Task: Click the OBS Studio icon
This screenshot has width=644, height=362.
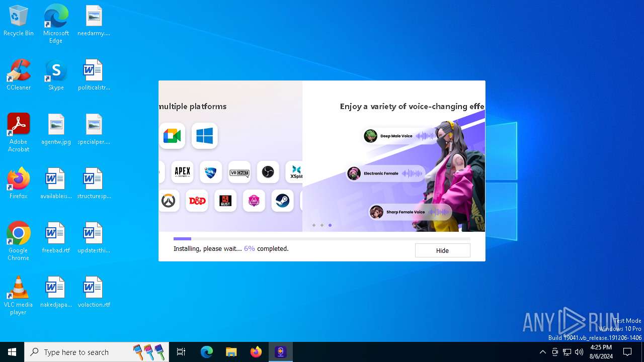Action: point(268,172)
